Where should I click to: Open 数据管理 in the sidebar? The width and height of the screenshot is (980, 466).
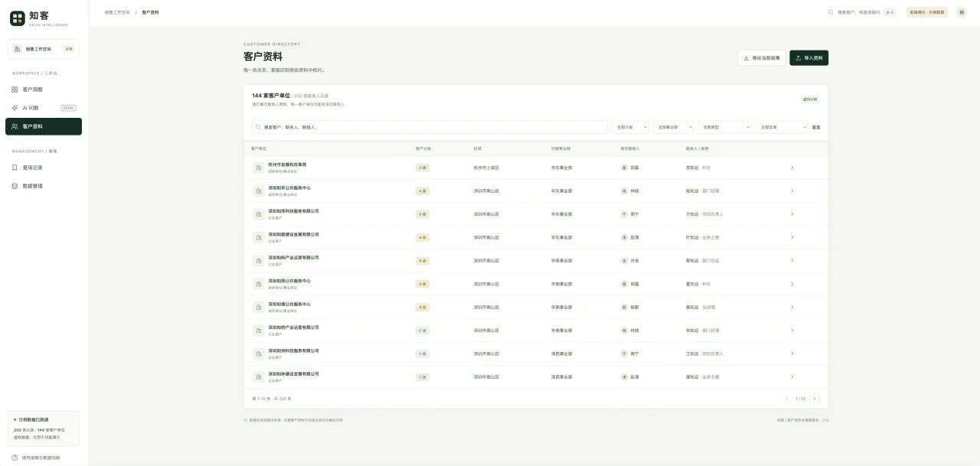pyautogui.click(x=44, y=186)
